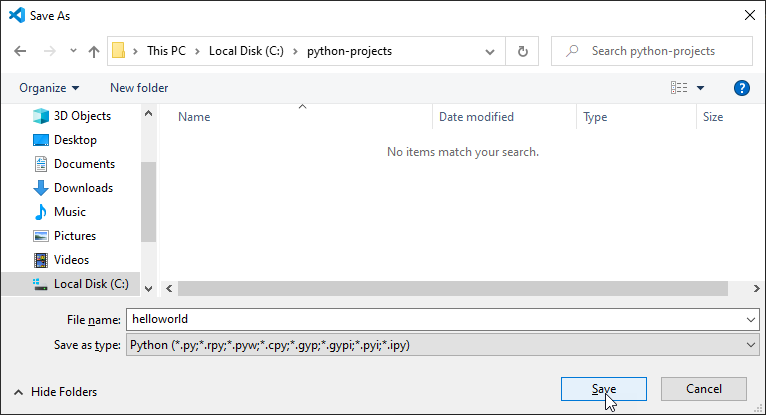Viewport: 766px width, 415px height.
Task: Sort by the Name column header
Action: point(194,117)
